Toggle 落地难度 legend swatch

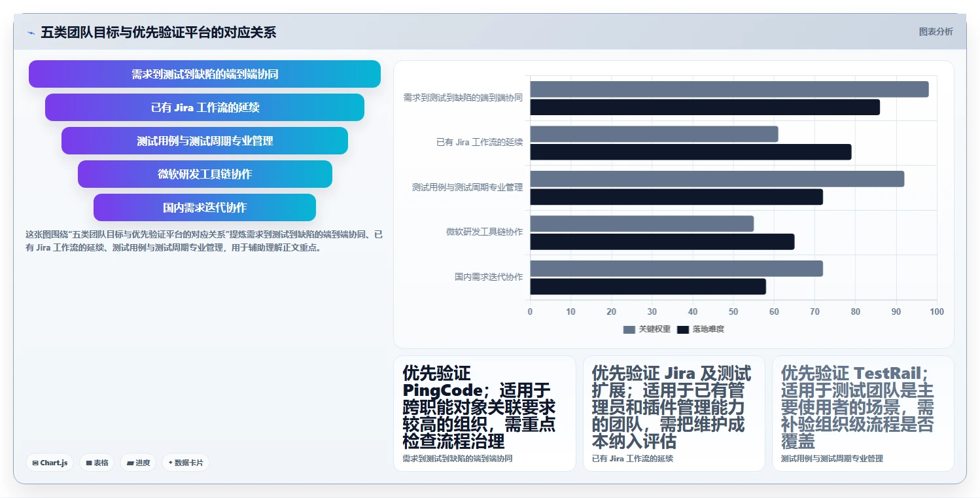(683, 329)
